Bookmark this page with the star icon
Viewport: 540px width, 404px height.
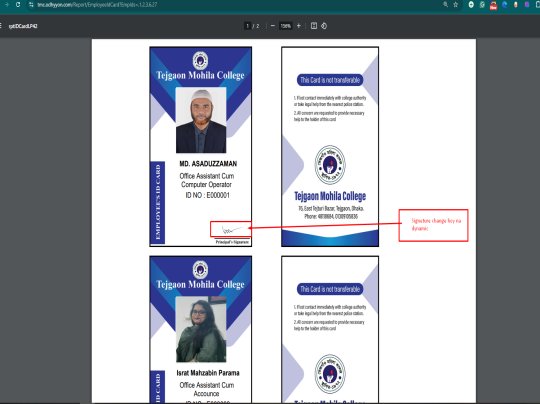click(x=456, y=4)
